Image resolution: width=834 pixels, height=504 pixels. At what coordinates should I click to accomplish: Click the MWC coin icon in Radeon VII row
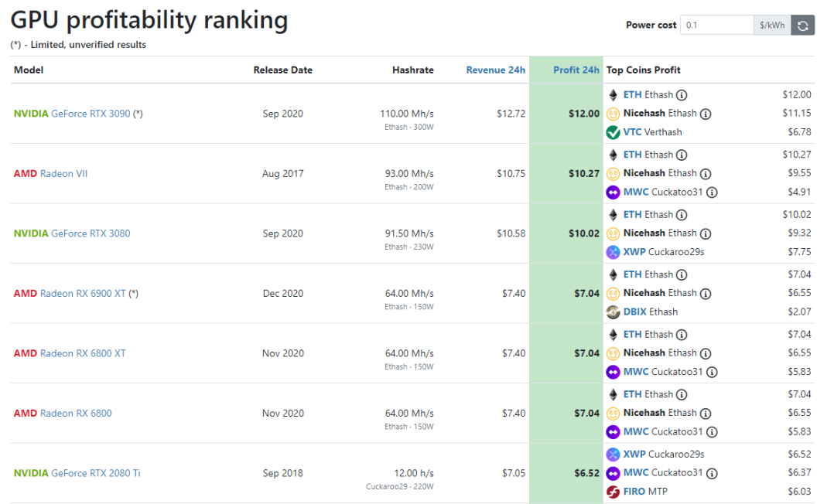[x=614, y=192]
